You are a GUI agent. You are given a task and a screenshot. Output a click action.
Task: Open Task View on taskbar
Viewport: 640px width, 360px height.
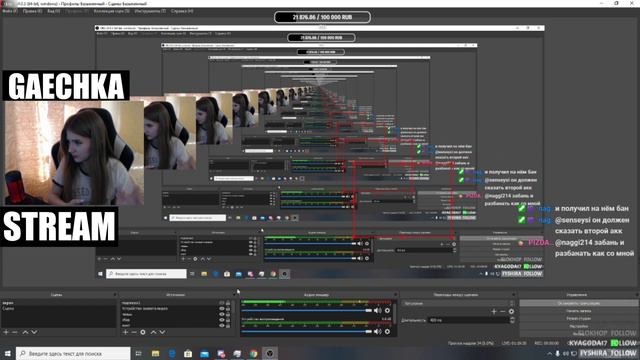pyautogui.click(x=138, y=353)
